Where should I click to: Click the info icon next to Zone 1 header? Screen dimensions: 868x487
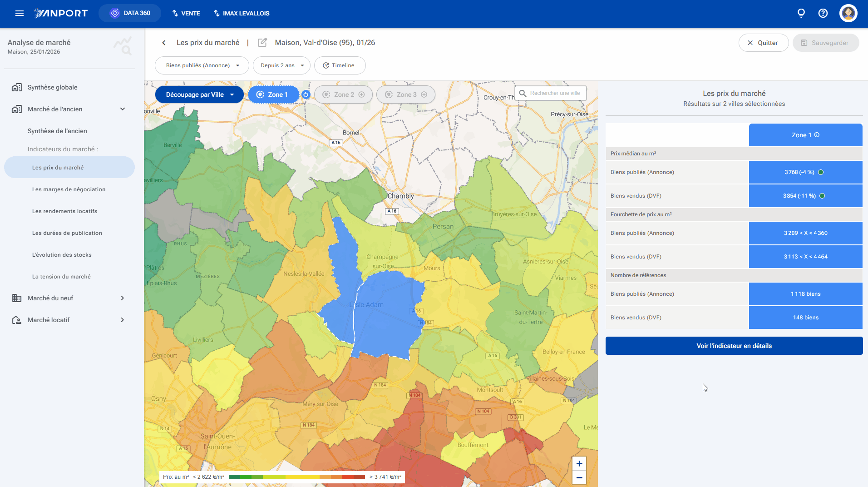[x=817, y=135]
